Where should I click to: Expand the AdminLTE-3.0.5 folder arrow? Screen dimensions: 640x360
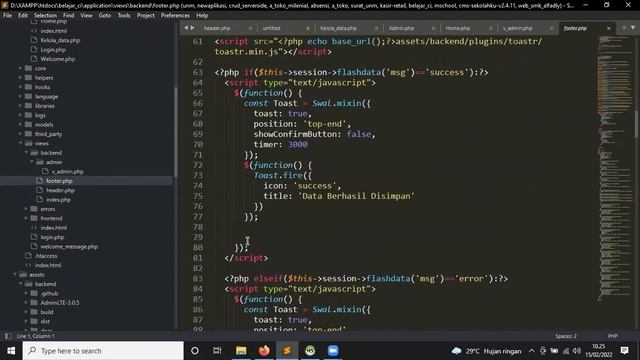pos(26,302)
